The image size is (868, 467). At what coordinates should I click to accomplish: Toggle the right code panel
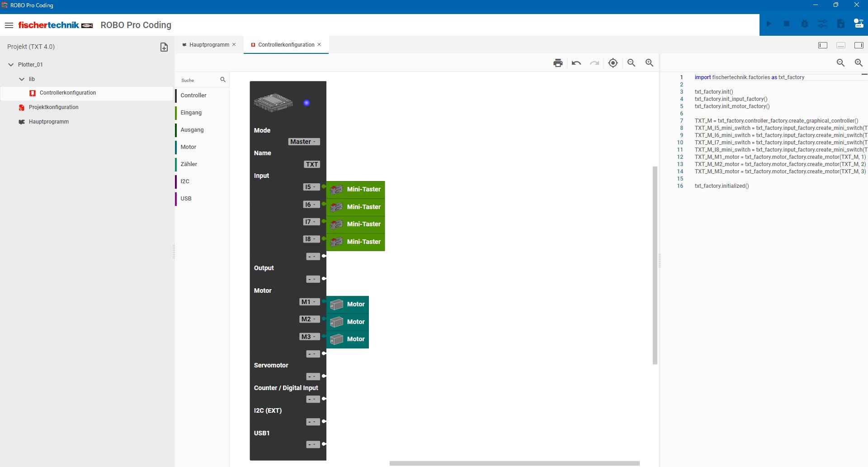(x=859, y=45)
